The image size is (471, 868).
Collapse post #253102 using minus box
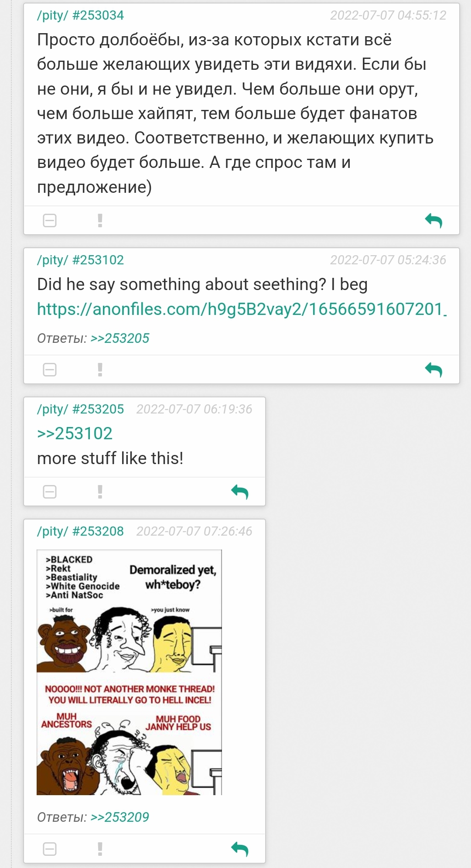click(x=50, y=370)
